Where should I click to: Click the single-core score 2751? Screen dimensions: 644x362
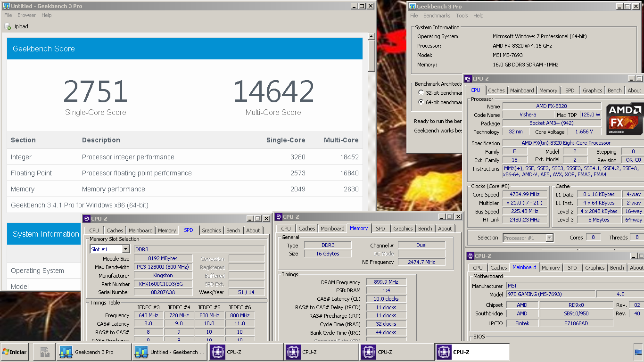(96, 92)
